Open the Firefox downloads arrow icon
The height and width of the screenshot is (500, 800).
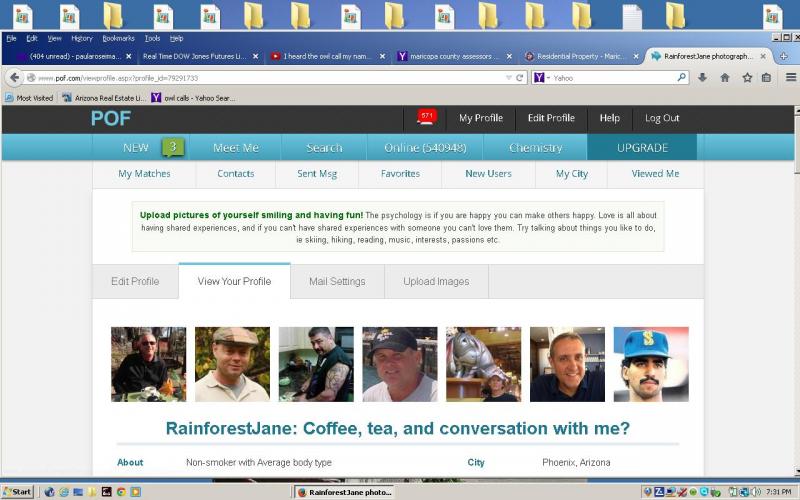tap(703, 77)
